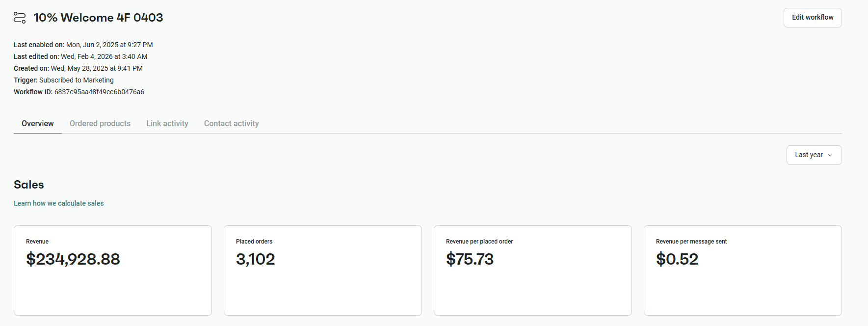Image resolution: width=868 pixels, height=326 pixels.
Task: Click the Revenue per message sent card
Action: pyautogui.click(x=742, y=270)
